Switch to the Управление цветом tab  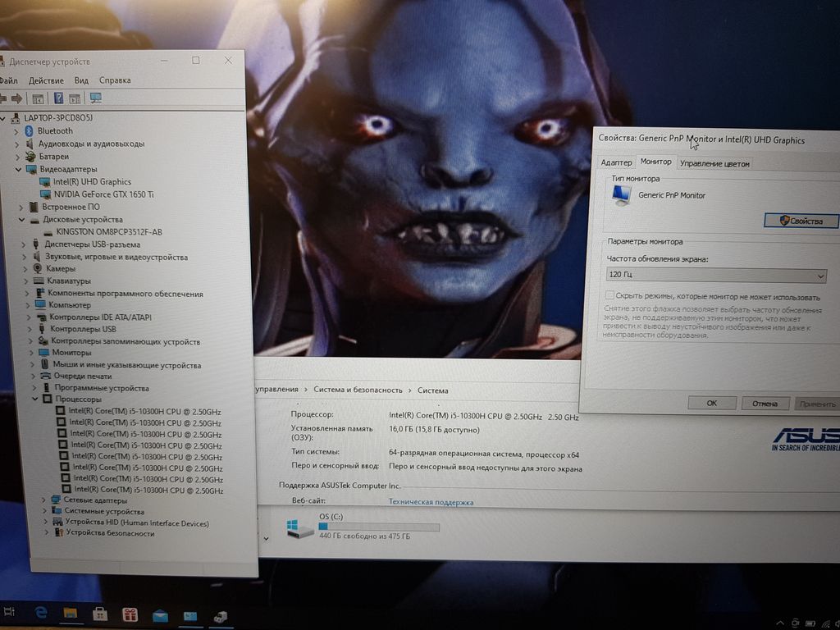click(x=714, y=164)
